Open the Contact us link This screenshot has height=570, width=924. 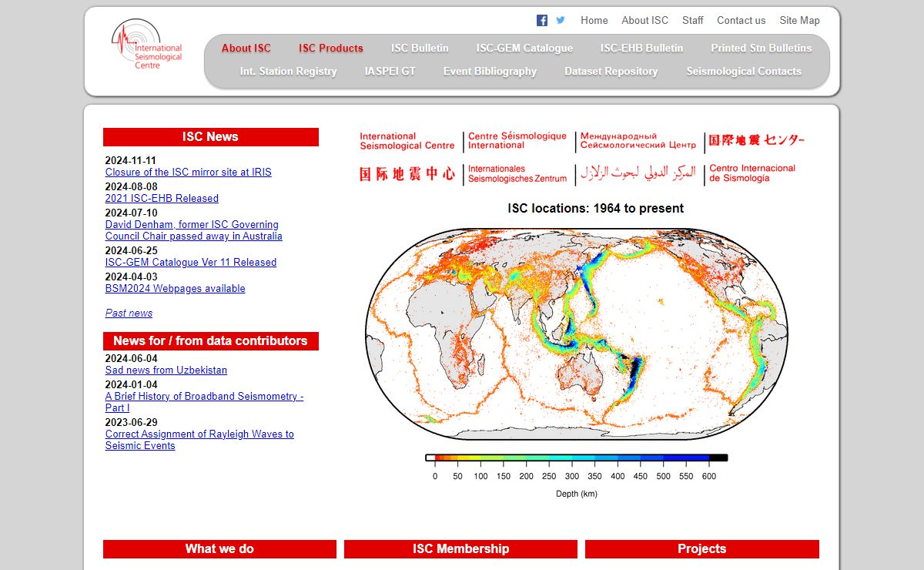(x=742, y=21)
